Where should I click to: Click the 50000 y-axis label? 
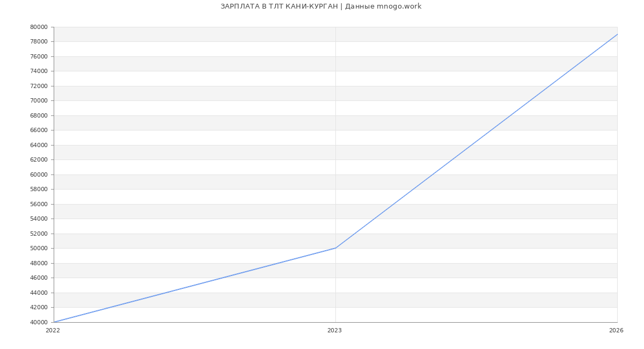pos(39,248)
